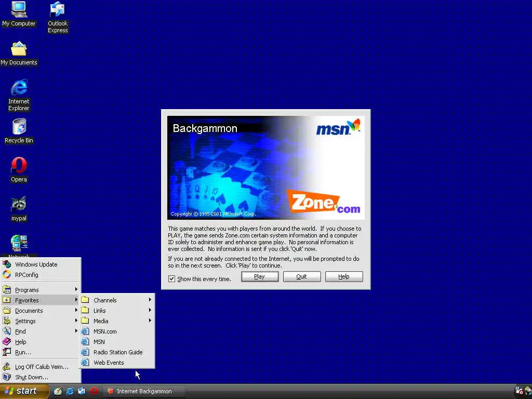The image size is (532, 399).
Task: Click the Backgammon banner image
Action: click(x=265, y=168)
